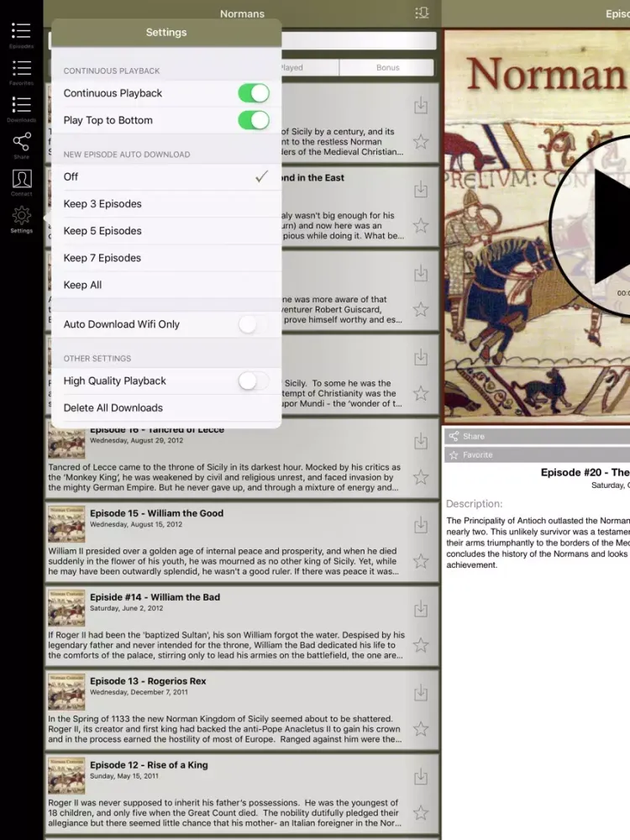This screenshot has width=630, height=840.
Task: Open the Tancred of Lecce episode thumbnail
Action: tap(66, 443)
